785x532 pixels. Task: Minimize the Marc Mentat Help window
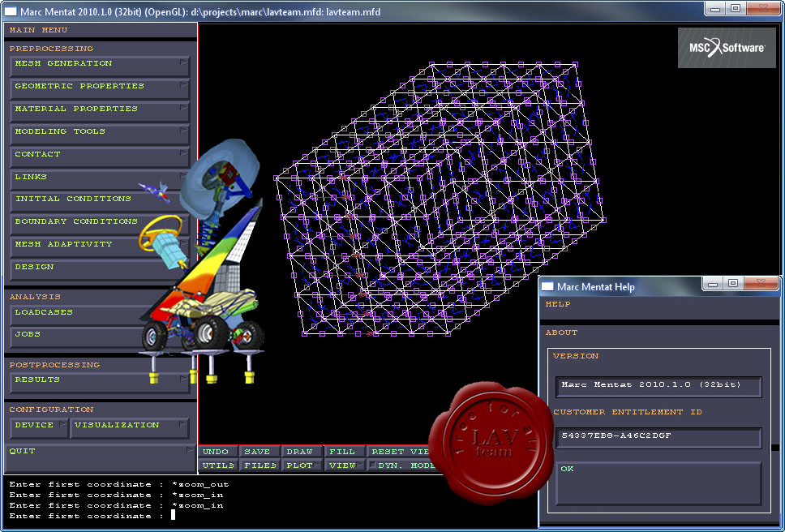713,284
